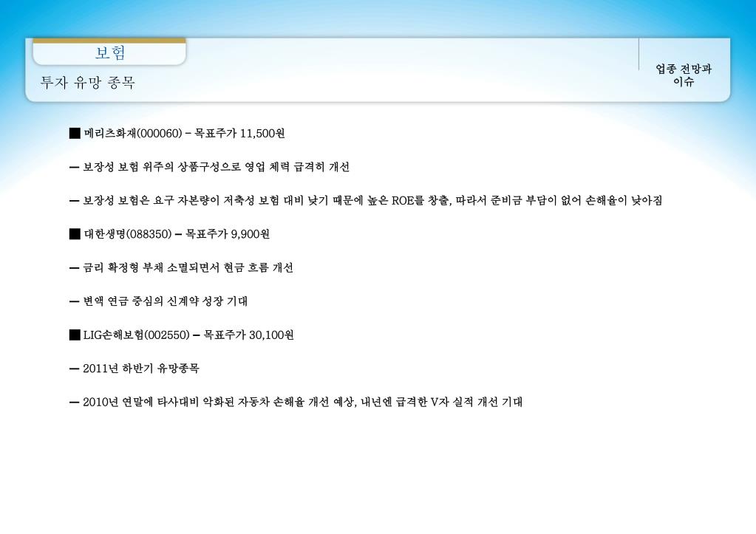Click the 보험 tab label
This screenshot has height=534, width=756.
point(110,52)
